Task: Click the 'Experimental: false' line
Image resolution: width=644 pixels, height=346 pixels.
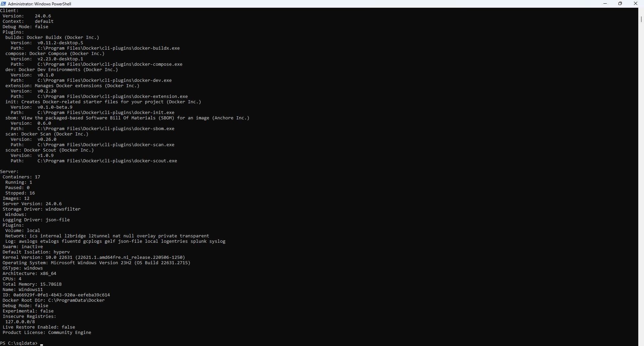Action: (x=28, y=311)
